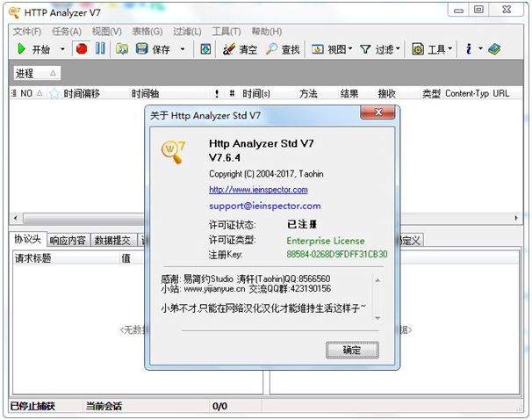The height and width of the screenshot is (420, 532).
Task: Open the dropdown arrow beside 开始
Action: [x=62, y=49]
